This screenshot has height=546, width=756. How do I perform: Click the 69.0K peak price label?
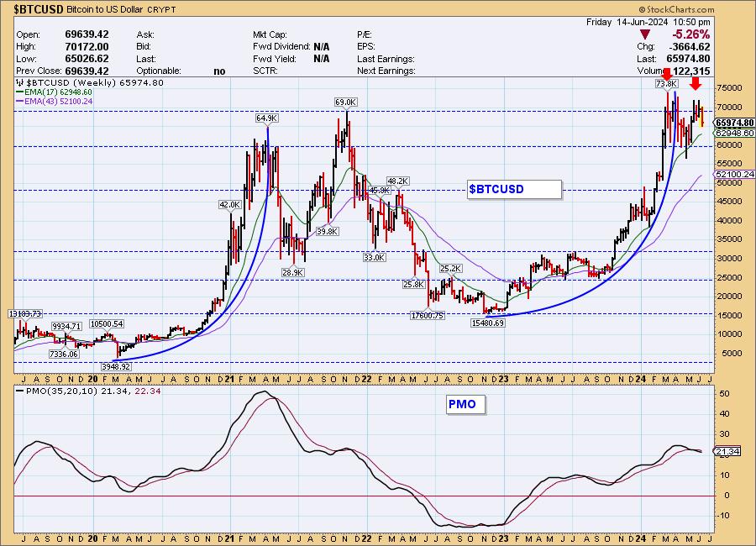tap(346, 102)
